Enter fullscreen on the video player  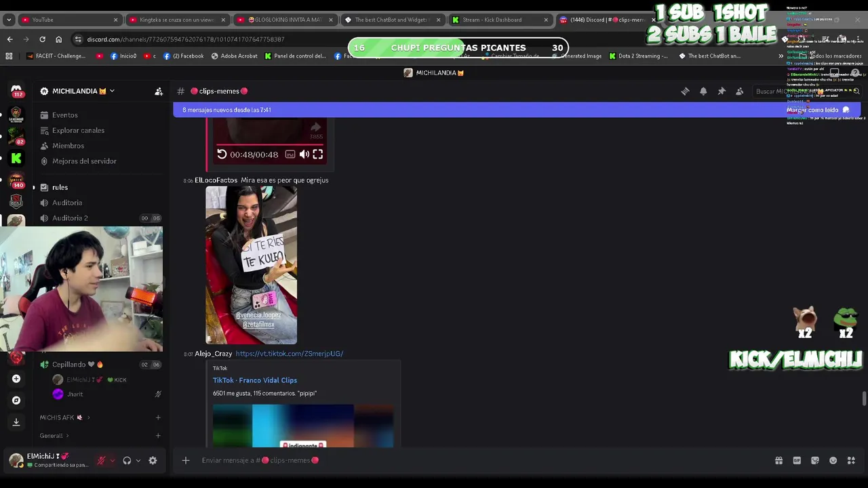coord(318,155)
